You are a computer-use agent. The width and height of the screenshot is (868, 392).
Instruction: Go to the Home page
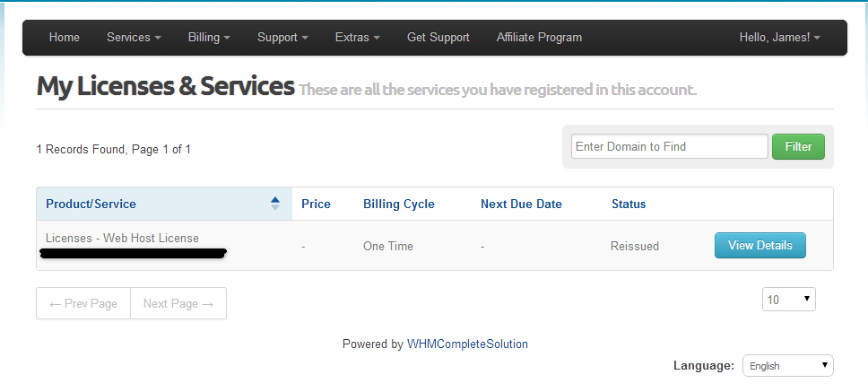coord(65,37)
